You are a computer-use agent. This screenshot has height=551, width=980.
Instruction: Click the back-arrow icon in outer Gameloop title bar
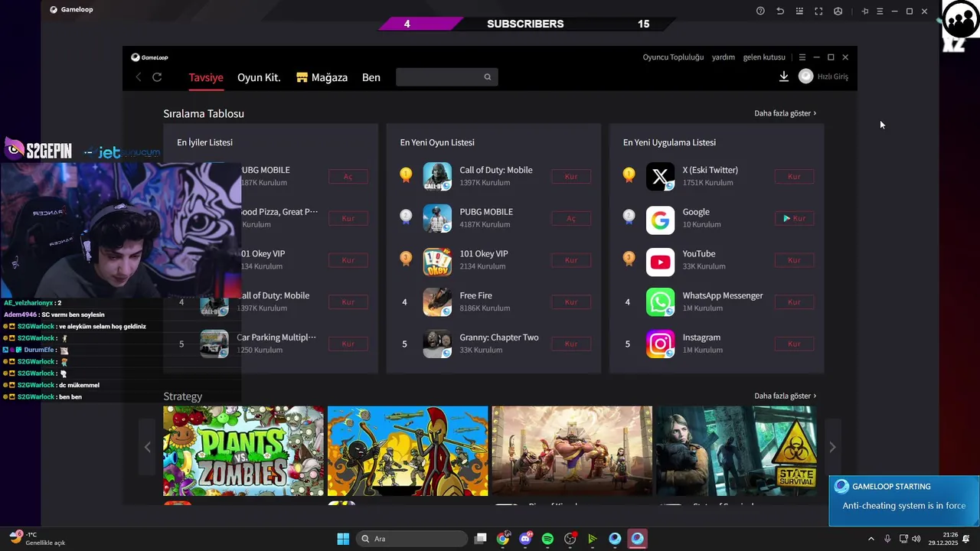pyautogui.click(x=779, y=11)
